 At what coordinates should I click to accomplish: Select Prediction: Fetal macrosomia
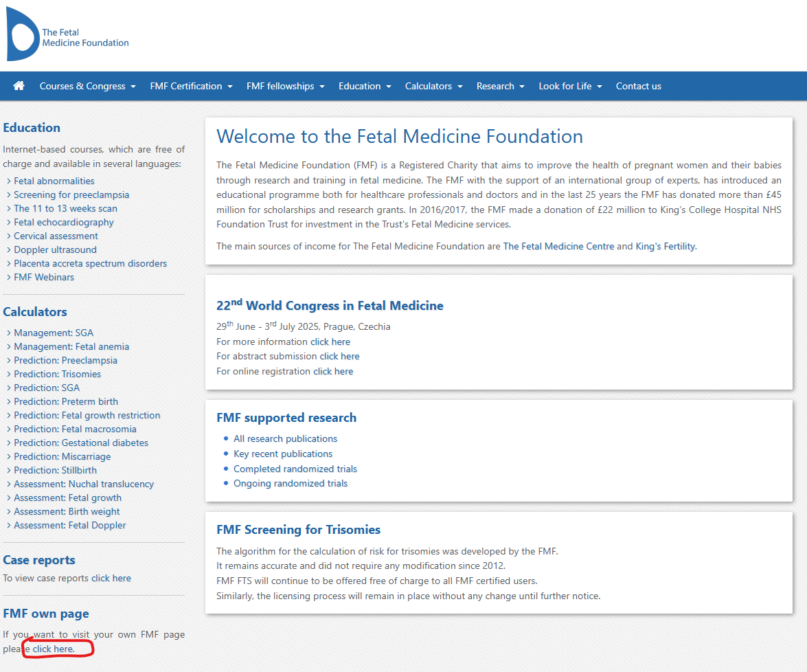[75, 429]
